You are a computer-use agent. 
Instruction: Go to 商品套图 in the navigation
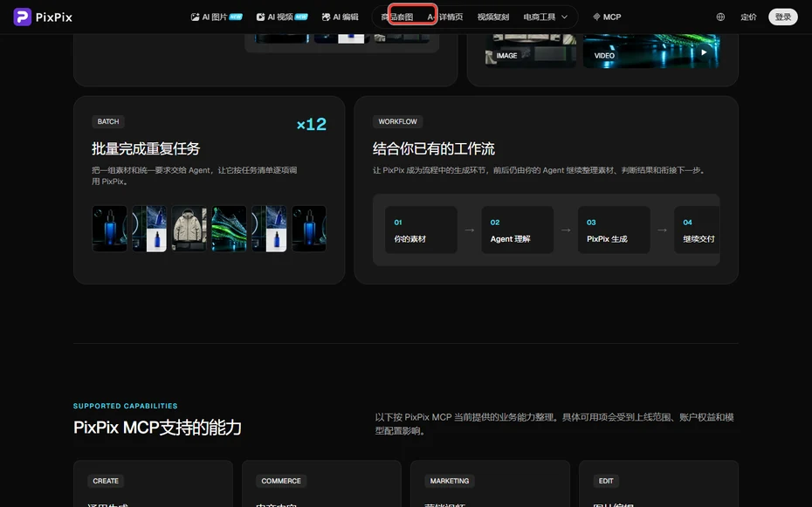(397, 17)
